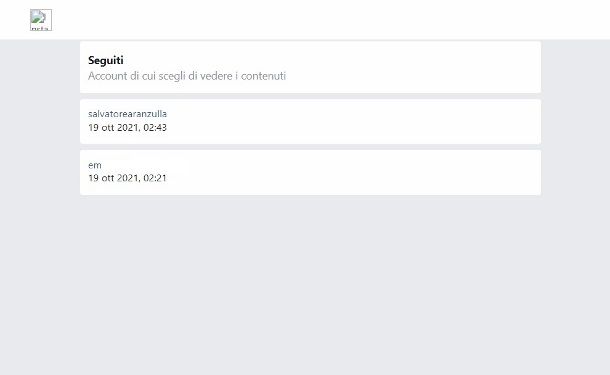Click the broken image logo in header
The height and width of the screenshot is (375, 610).
[x=41, y=20]
